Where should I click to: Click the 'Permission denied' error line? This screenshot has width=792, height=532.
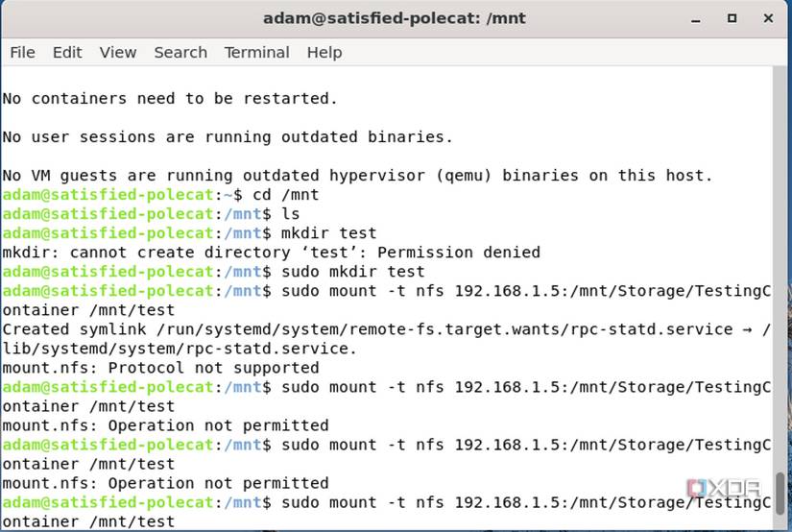pyautogui.click(x=271, y=253)
